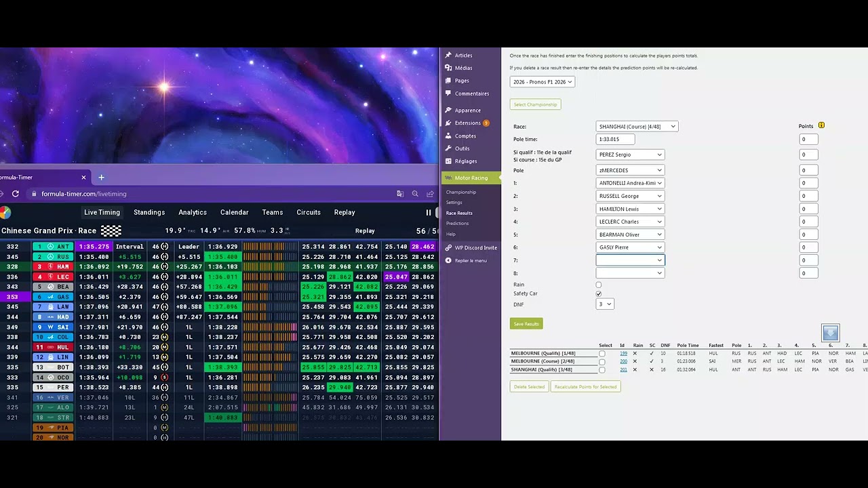The image size is (868, 488).
Task: Open the DNF count dropdown
Action: (605, 304)
